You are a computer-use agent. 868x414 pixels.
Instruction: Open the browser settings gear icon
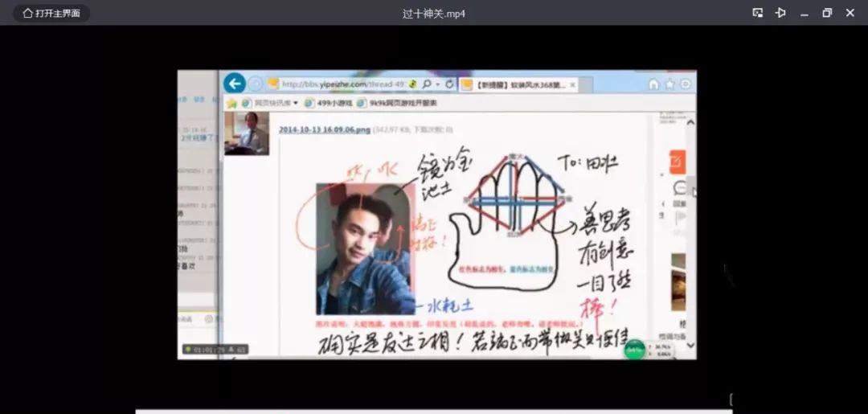point(686,84)
